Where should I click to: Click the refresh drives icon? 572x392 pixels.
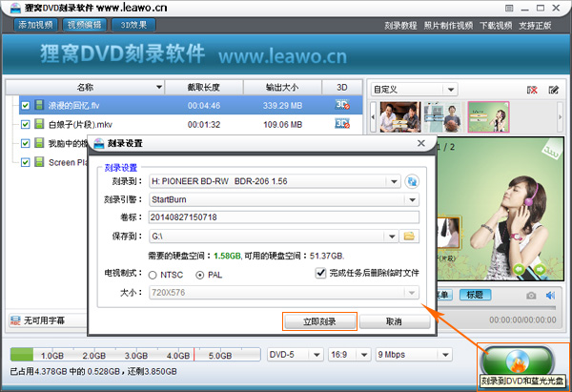[x=412, y=181]
